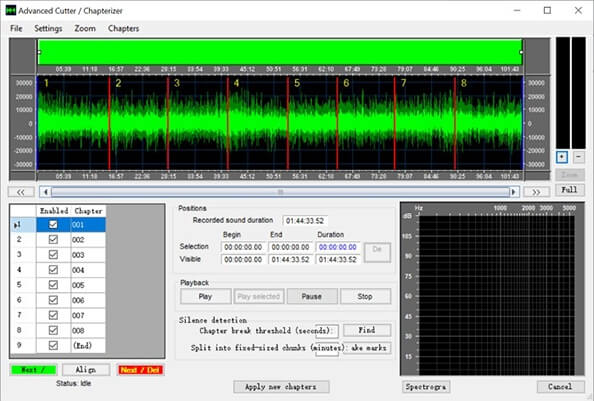Screen dimensions: 594x401
Task: Stop playback with the Stop button
Action: tap(366, 296)
